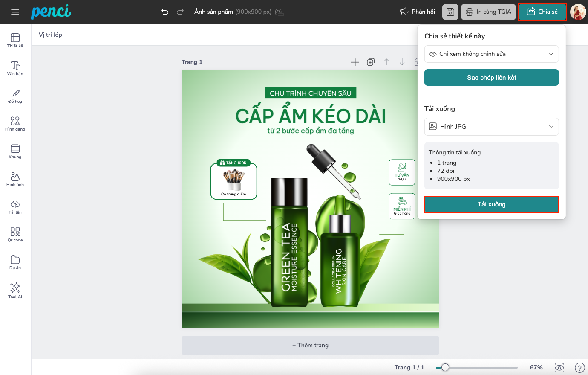This screenshot has width=588, height=375.
Task: Open the Hình dạng shapes panel
Action: [x=15, y=124]
